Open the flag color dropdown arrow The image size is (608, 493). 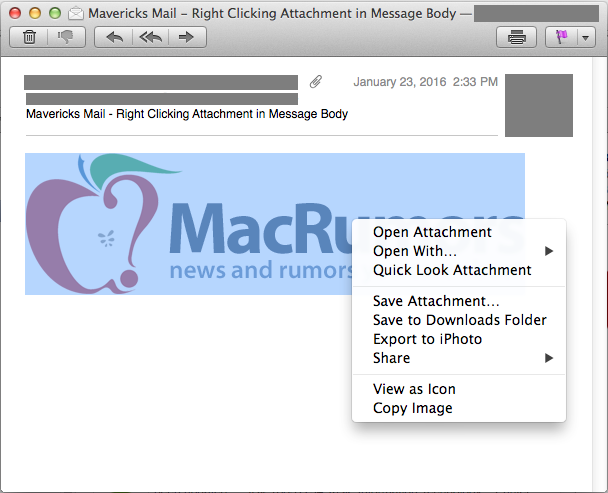(586, 38)
